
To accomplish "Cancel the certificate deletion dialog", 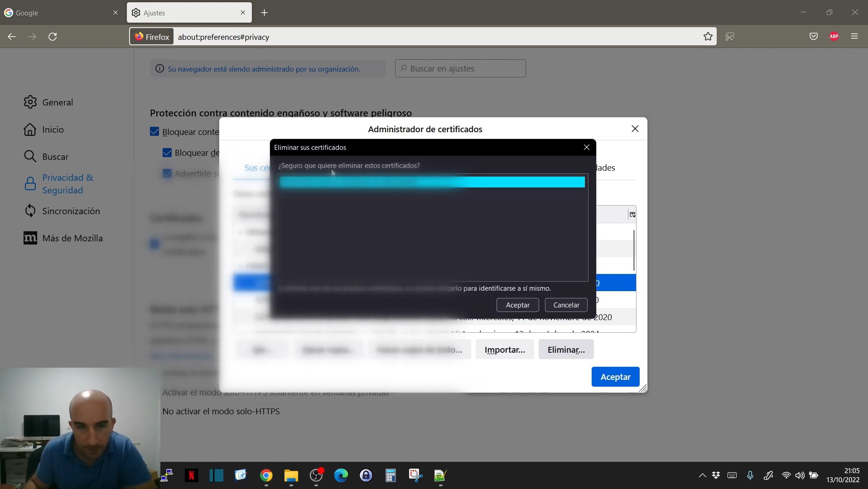I will [x=566, y=305].
